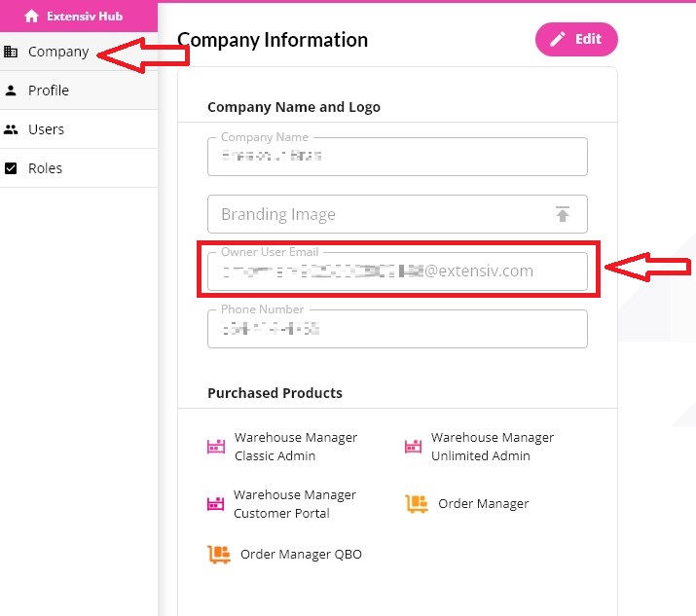Viewport: 696px width, 616px height.
Task: Click the Order Manager QBO cart icon
Action: pyautogui.click(x=219, y=555)
